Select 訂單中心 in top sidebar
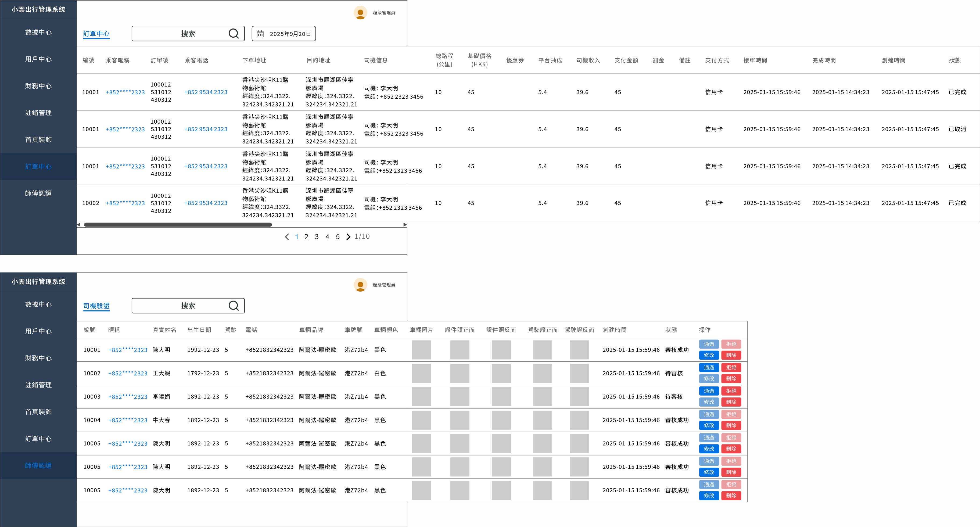The image size is (980, 527). click(38, 167)
